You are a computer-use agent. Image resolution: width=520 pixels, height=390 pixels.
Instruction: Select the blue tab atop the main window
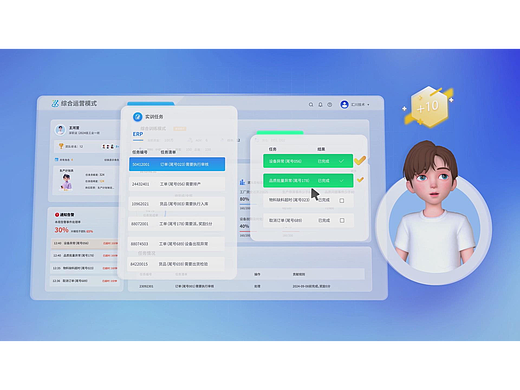coord(151,104)
